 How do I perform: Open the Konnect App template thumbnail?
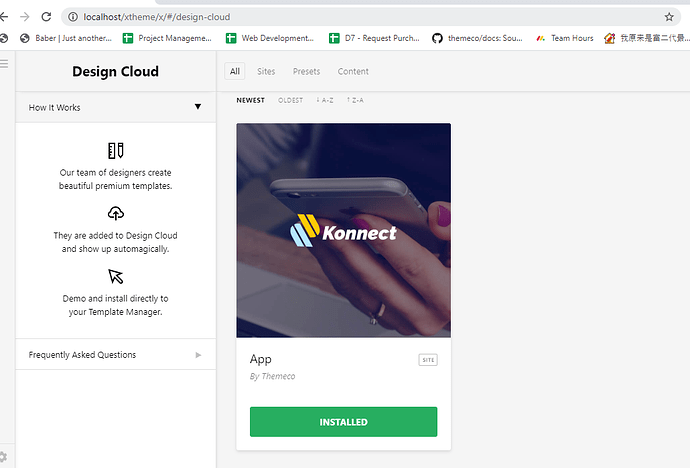(343, 230)
